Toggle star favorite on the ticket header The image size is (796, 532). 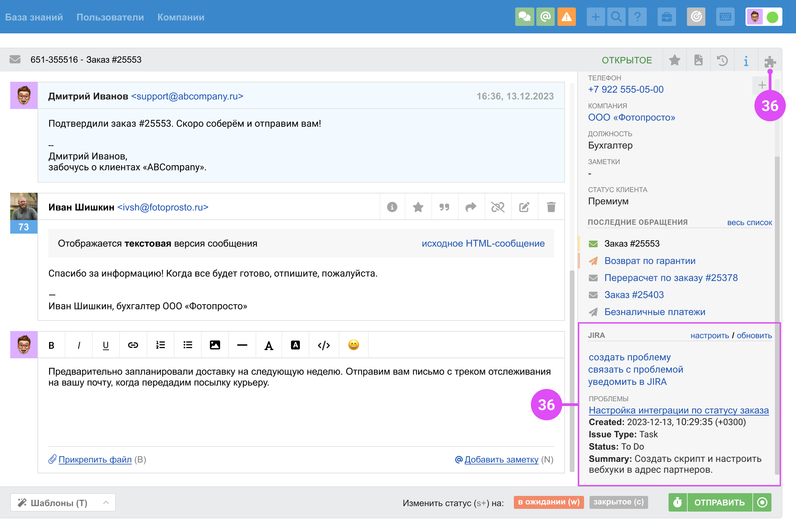(674, 61)
